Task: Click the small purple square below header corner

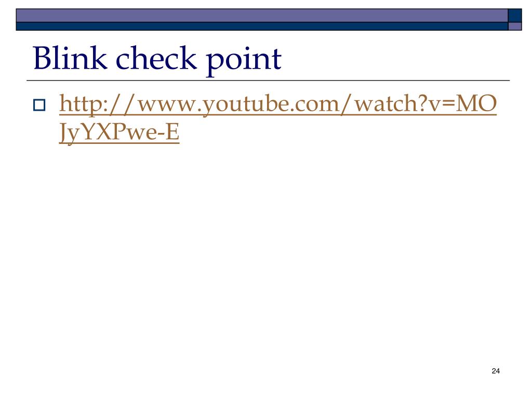Action: (515, 26)
